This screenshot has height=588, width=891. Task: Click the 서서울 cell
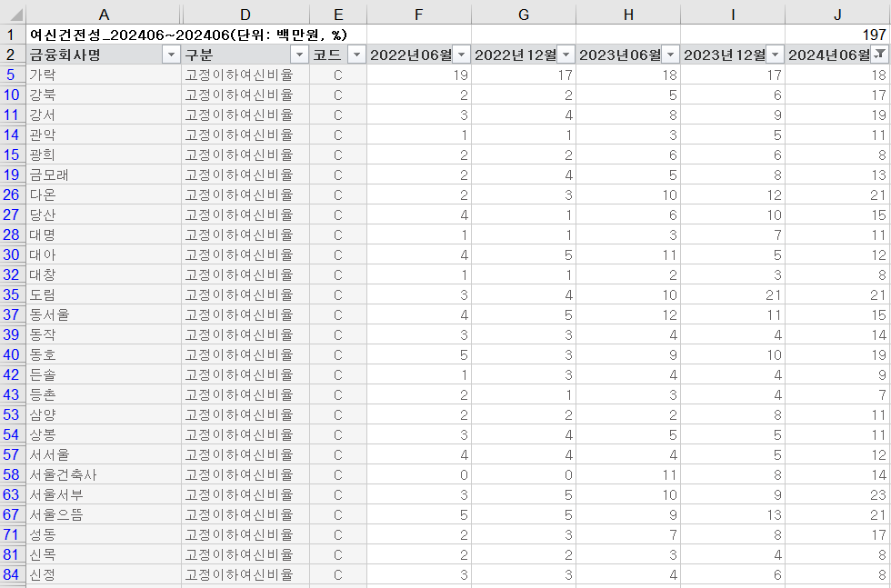[x=104, y=454]
